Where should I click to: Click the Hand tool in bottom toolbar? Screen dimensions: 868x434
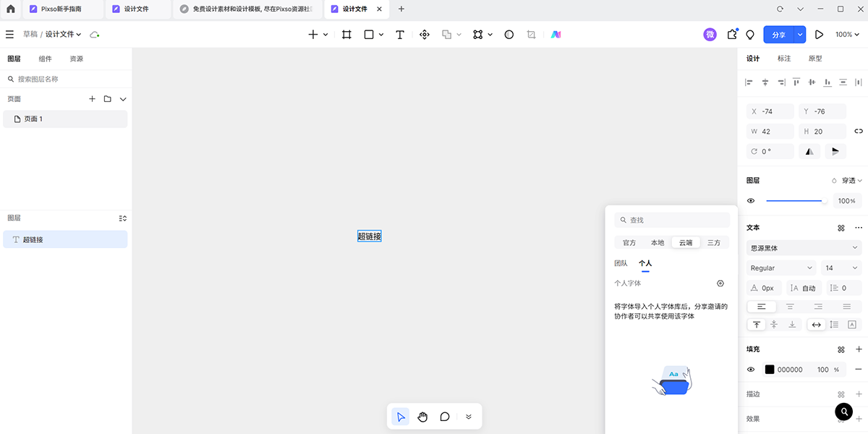tap(422, 417)
